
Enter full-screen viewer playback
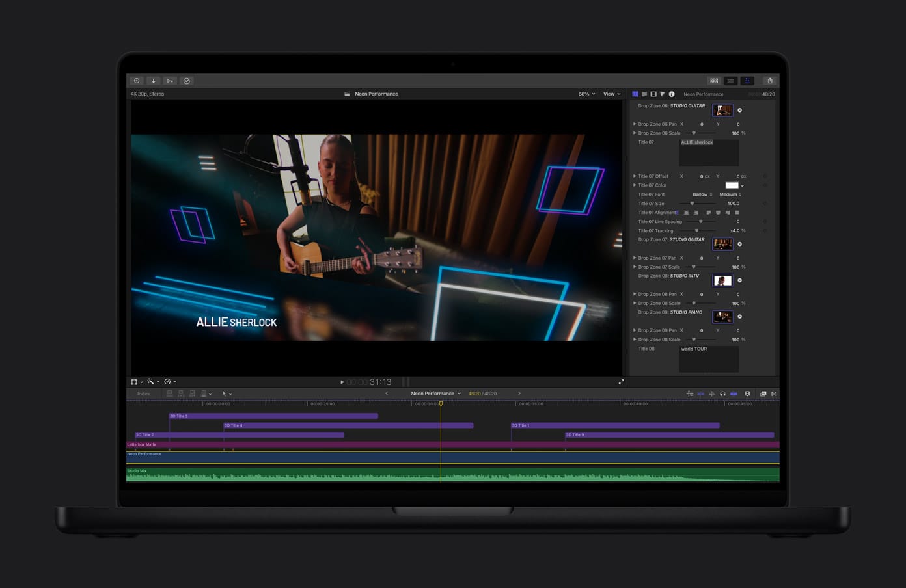tap(621, 382)
